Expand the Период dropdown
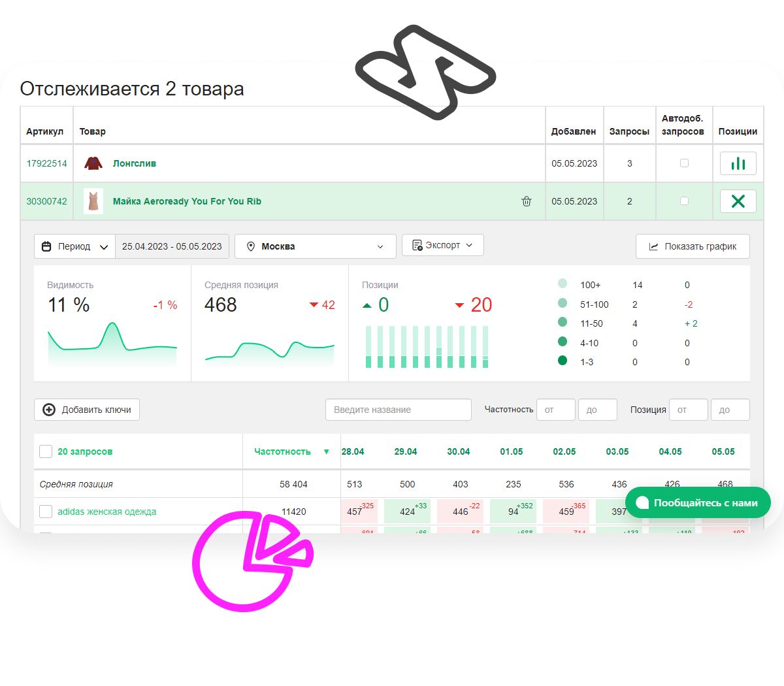The image size is (784, 686). click(x=104, y=246)
